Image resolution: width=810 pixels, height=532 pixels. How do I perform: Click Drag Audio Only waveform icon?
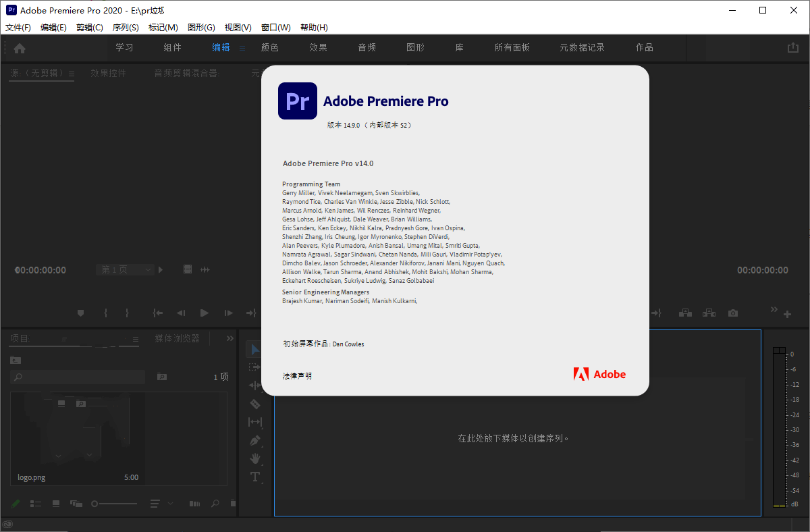tap(205, 269)
